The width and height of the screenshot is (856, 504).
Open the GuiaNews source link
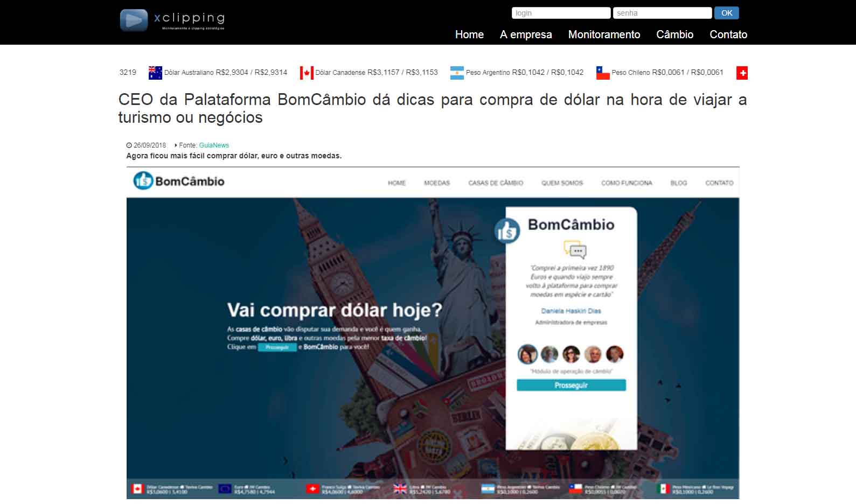(214, 145)
